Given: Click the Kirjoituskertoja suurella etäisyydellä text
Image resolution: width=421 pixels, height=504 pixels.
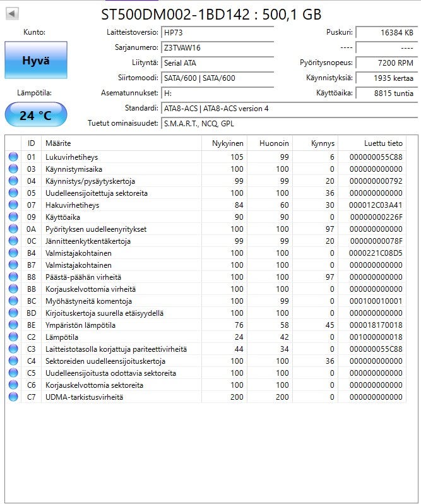Looking at the screenshot, I should pos(104,313).
